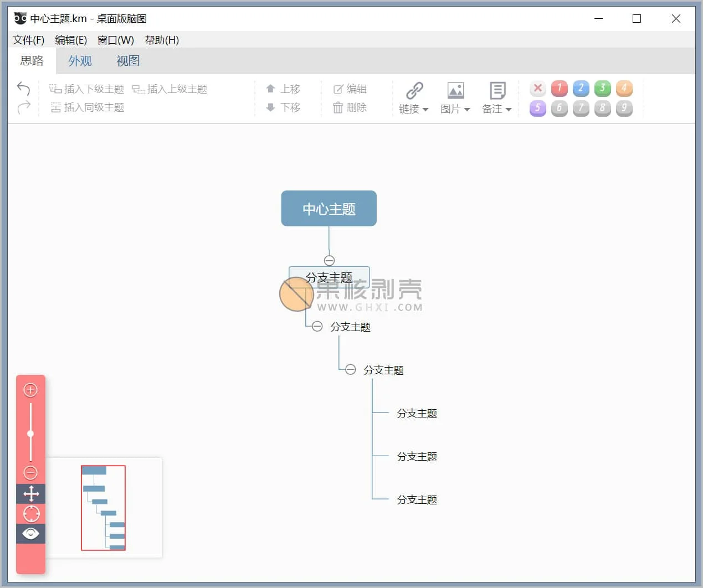Image resolution: width=703 pixels, height=588 pixels.
Task: Locate root node with target icon
Action: 31,514
